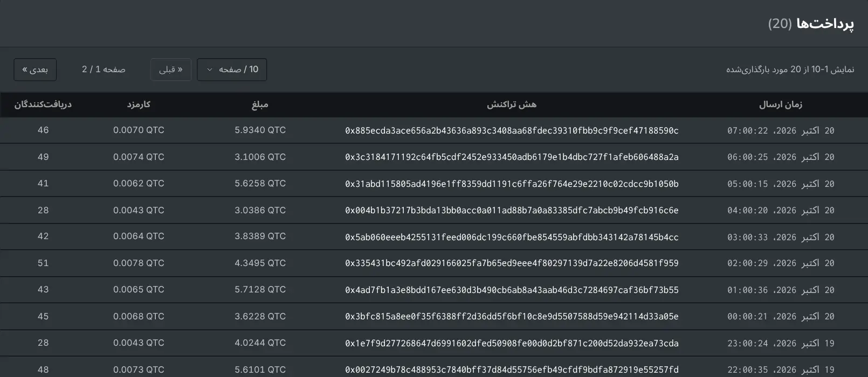The width and height of the screenshot is (868, 377).
Task: Click the amount 5.6258 QTC
Action: pyautogui.click(x=260, y=184)
